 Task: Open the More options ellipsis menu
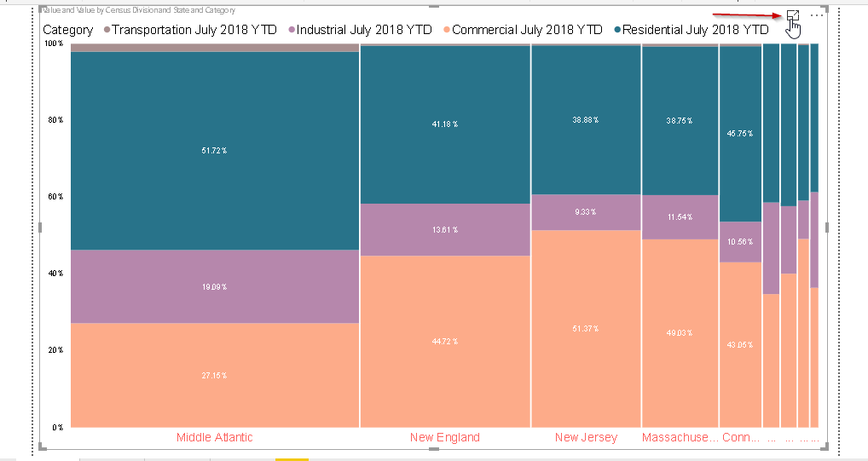(817, 16)
